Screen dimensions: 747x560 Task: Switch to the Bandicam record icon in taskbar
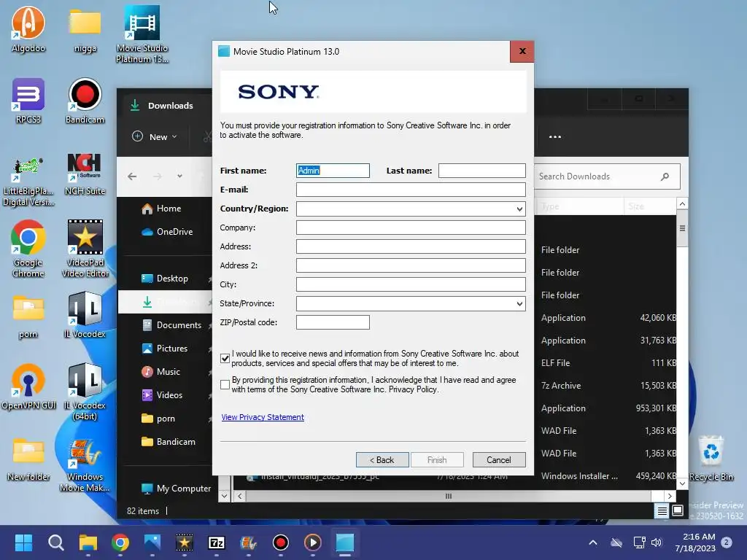[x=281, y=542]
